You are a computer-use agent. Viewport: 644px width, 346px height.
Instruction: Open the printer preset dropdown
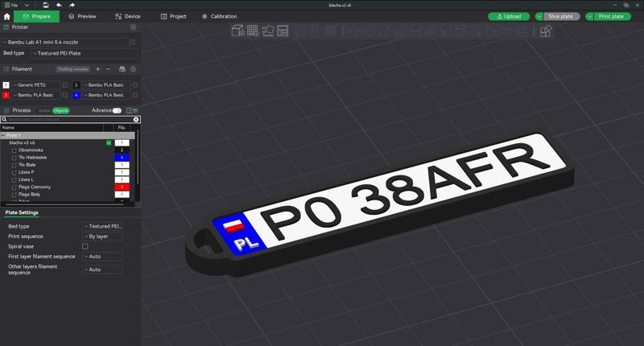(x=66, y=42)
